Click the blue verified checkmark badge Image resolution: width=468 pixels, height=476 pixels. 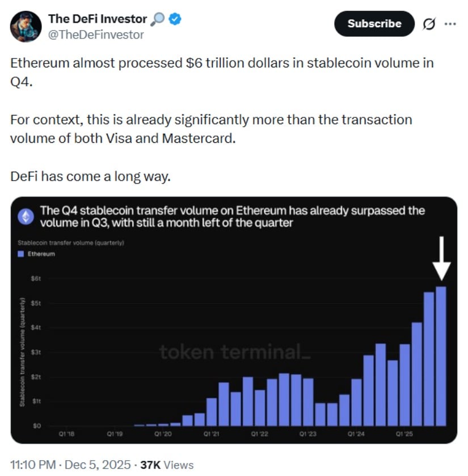pos(173,18)
